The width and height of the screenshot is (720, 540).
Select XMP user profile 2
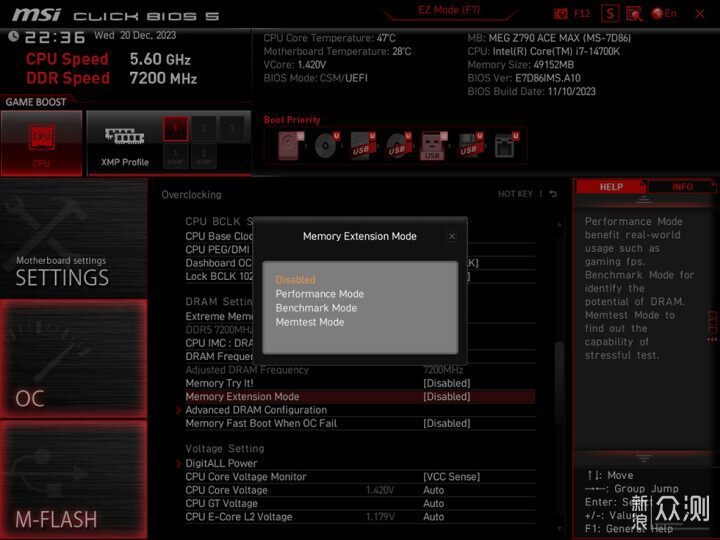(x=203, y=156)
